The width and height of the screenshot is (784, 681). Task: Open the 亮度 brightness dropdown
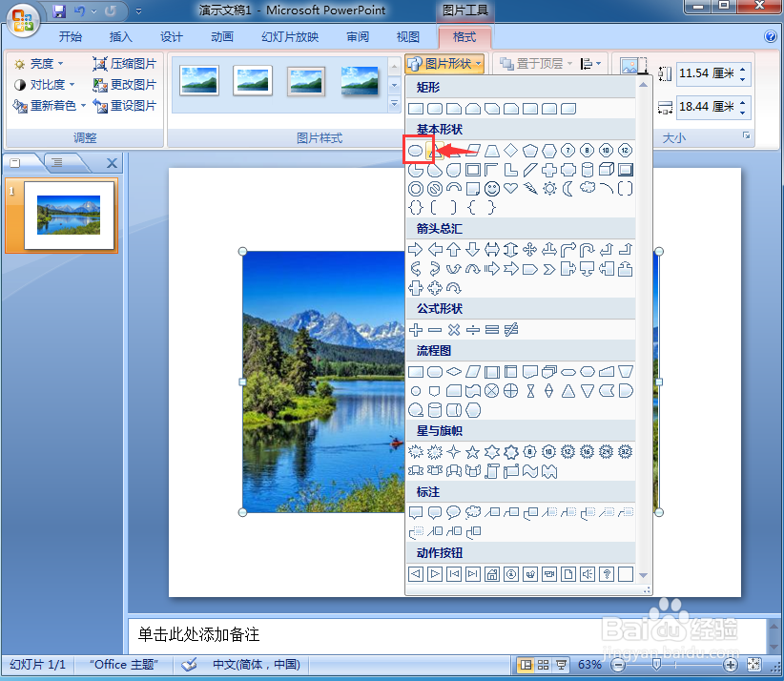[39, 64]
